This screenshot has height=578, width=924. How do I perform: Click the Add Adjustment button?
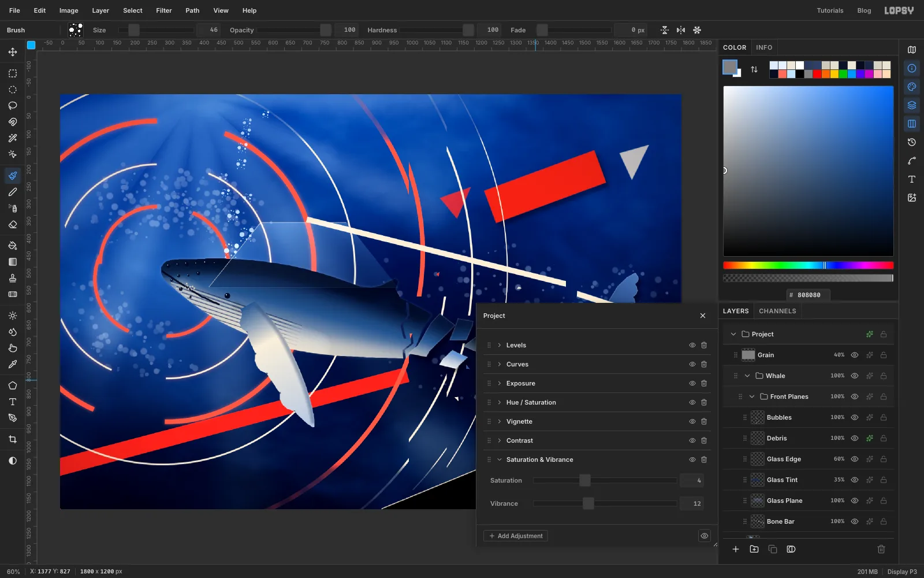point(516,536)
